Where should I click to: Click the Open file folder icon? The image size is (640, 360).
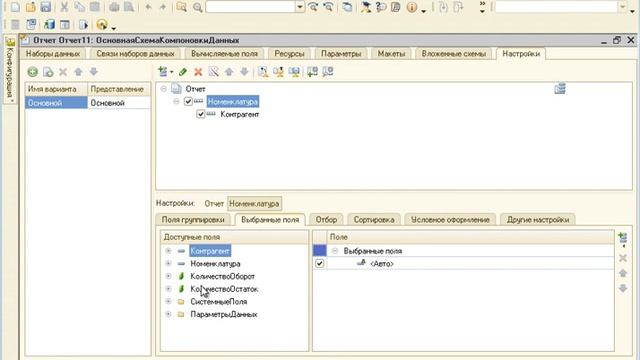[x=31, y=7]
